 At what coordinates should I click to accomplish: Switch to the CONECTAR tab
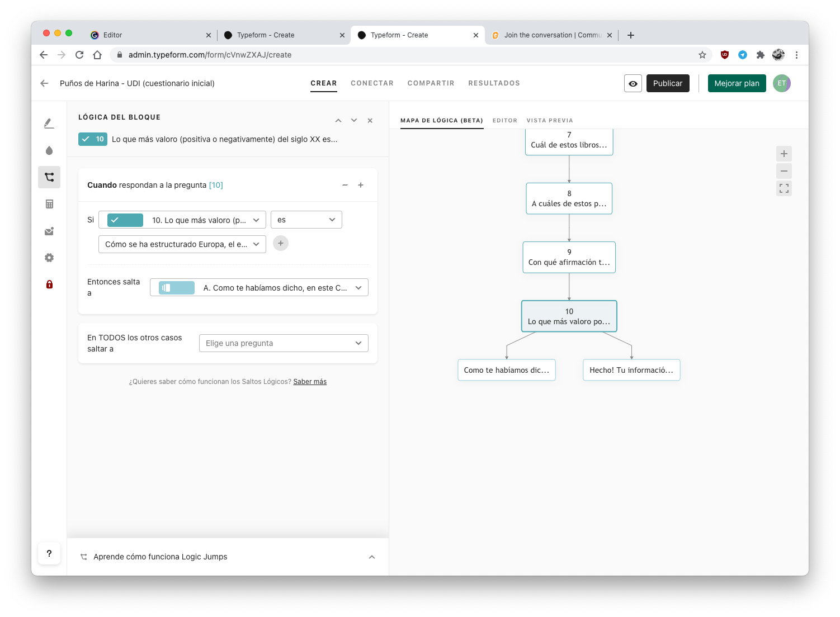(372, 83)
